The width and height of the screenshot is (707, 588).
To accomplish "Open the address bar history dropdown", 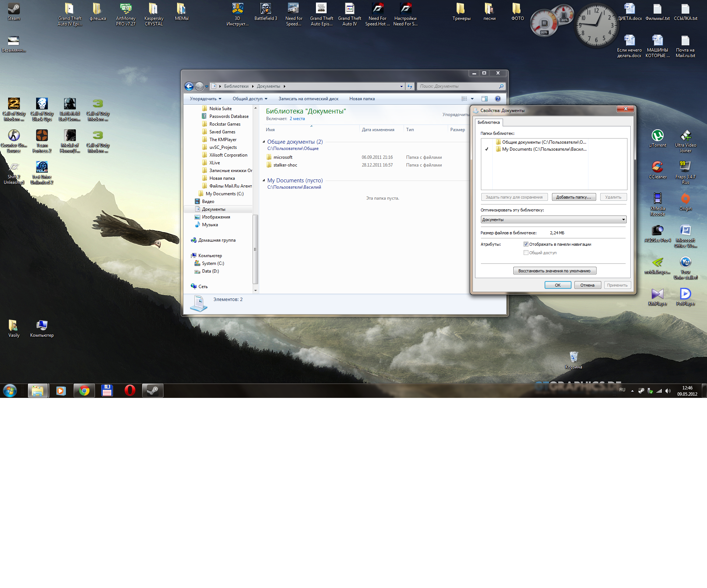I will [x=401, y=86].
